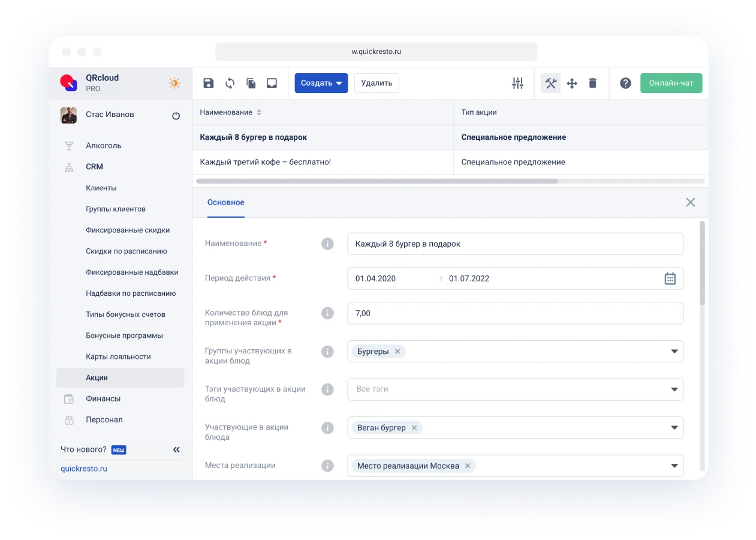This screenshot has height=540, width=756.
Task: Click the refresh arrows icon in toolbar
Action: point(230,83)
